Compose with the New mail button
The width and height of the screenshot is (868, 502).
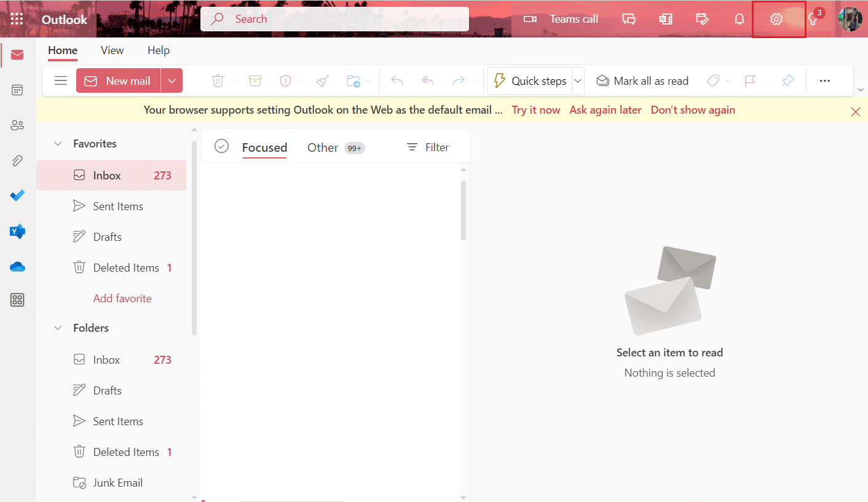pos(119,80)
